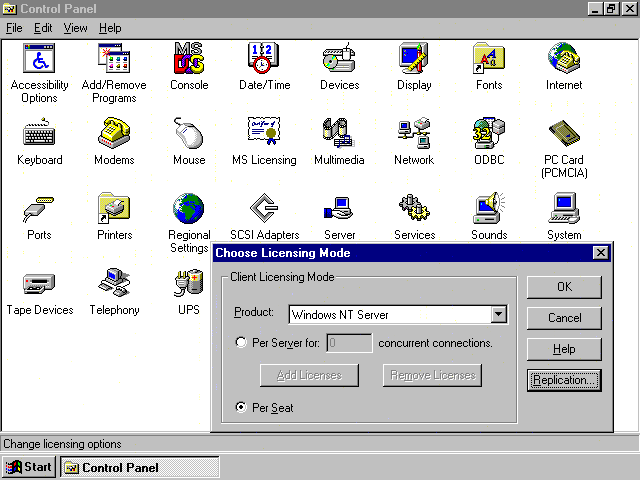Open the Fonts folder icon
The image size is (640, 480).
click(489, 58)
